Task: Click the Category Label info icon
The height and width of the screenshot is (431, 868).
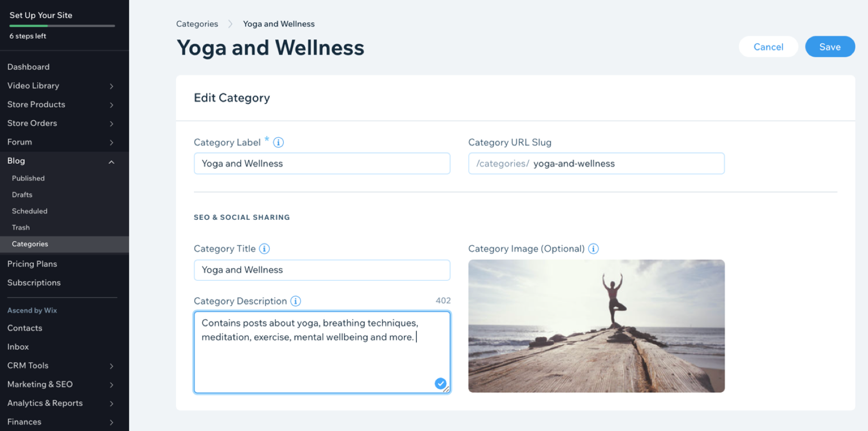Action: tap(278, 143)
